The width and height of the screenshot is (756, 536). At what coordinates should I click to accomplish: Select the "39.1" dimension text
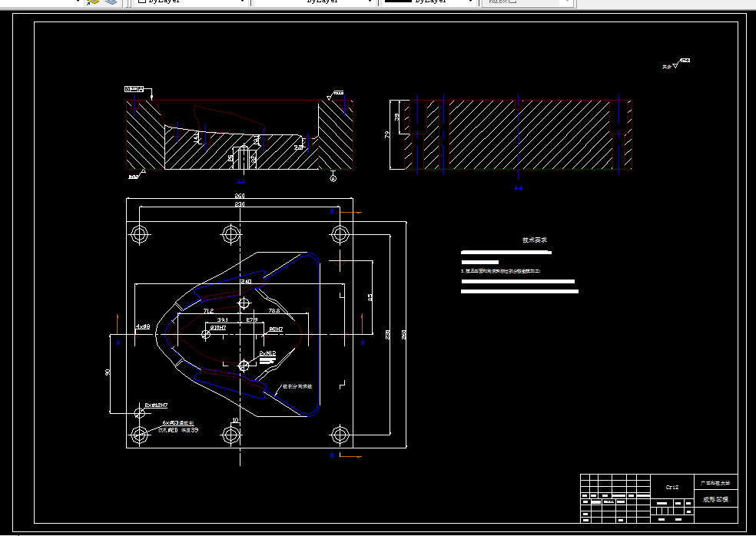[223, 319]
